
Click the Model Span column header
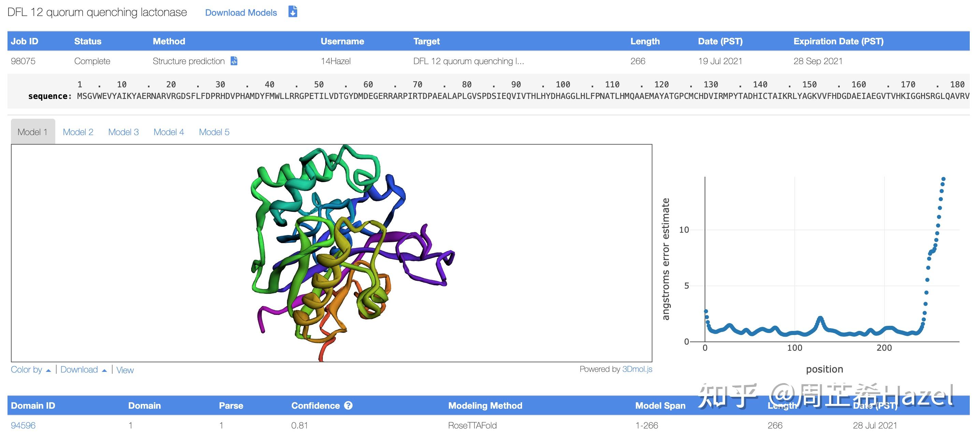tap(660, 406)
